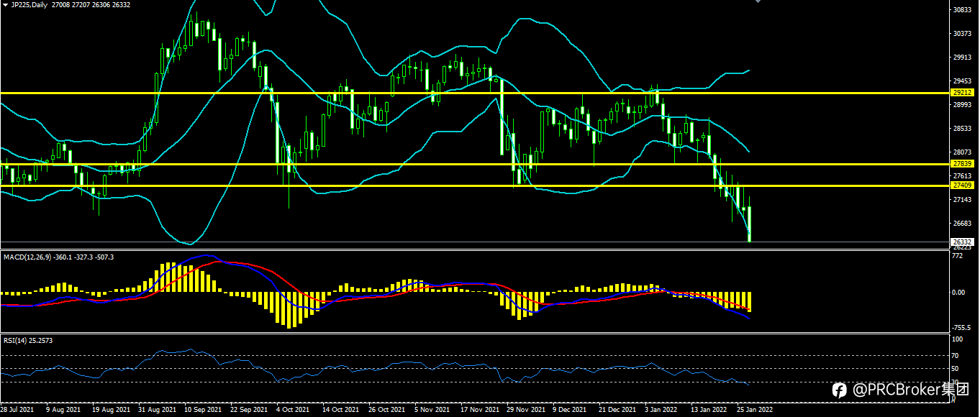Select the yellow horizontal line at 29212

pyautogui.click(x=475, y=93)
